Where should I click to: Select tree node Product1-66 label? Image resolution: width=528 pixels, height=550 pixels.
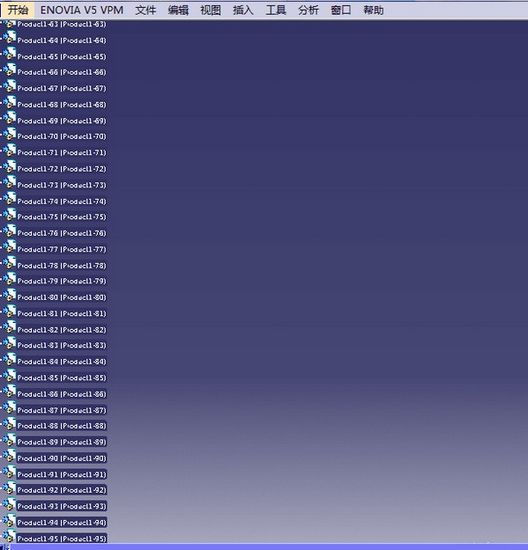click(x=62, y=72)
